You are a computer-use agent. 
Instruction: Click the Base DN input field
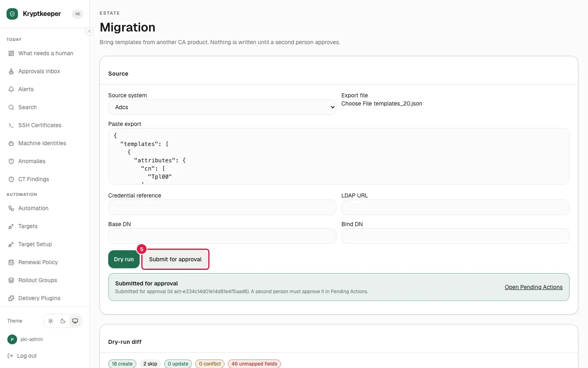[222, 236]
